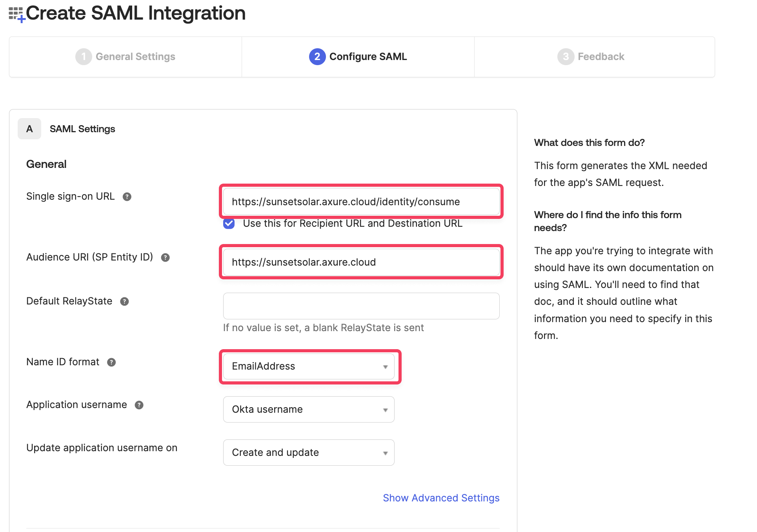This screenshot has width=757, height=532.
Task: Open help tooltip for Single sign-on URL
Action: coord(127,197)
